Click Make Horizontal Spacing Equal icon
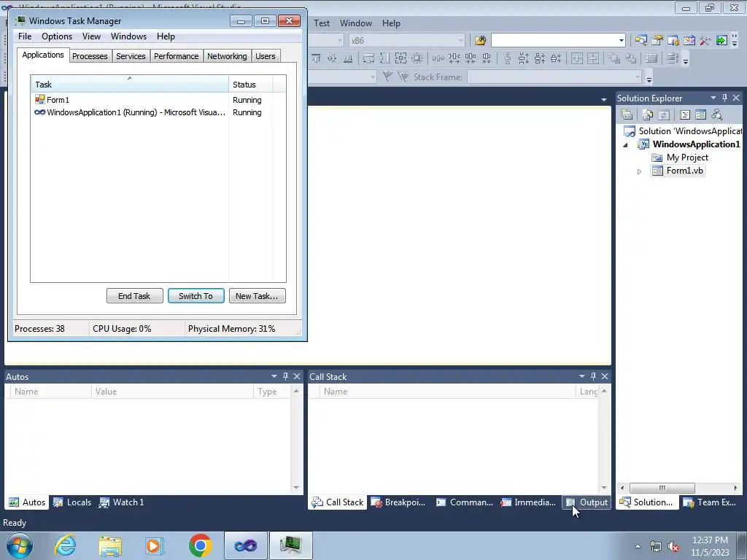The image size is (747, 560). point(438,58)
